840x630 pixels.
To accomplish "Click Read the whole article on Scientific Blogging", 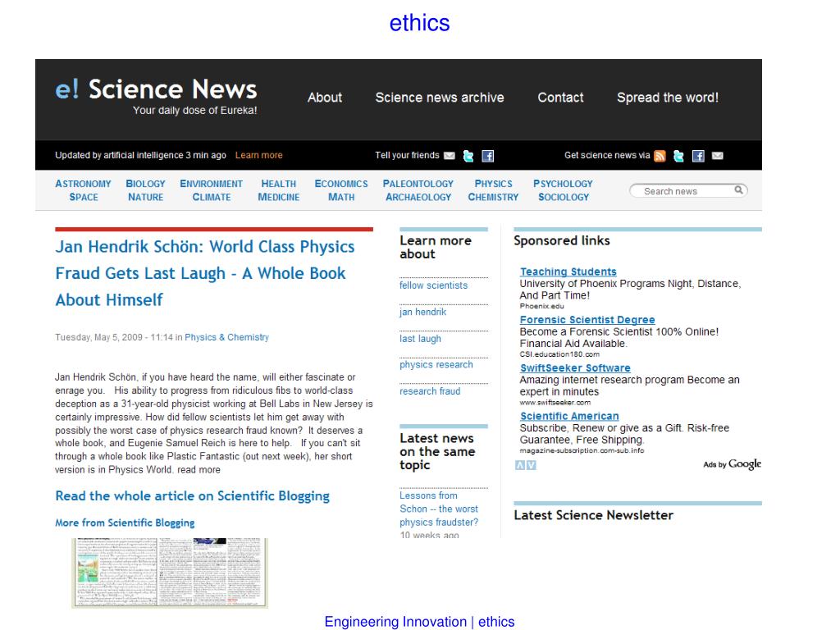I will (x=192, y=496).
